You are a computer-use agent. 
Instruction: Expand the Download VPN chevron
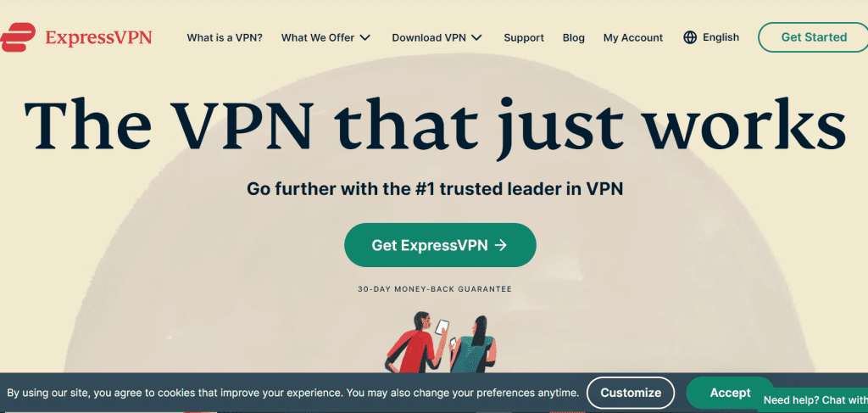(476, 37)
